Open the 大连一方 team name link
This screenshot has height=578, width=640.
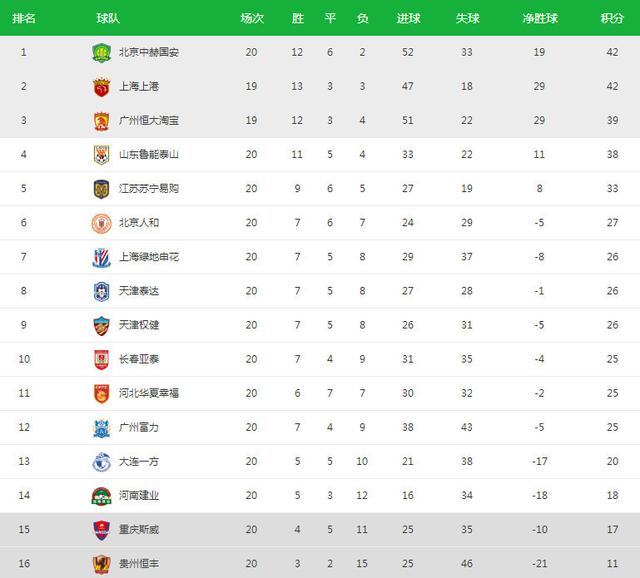coord(138,462)
